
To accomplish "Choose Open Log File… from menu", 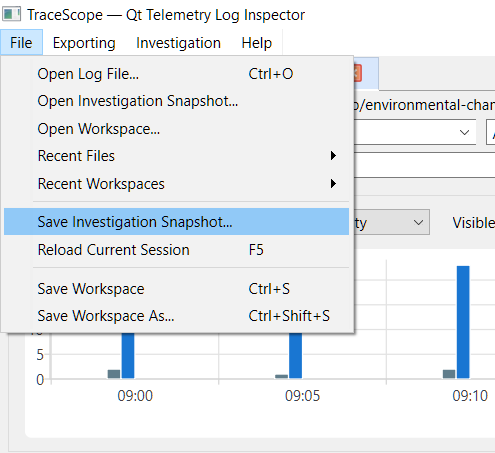I will coord(176,74).
